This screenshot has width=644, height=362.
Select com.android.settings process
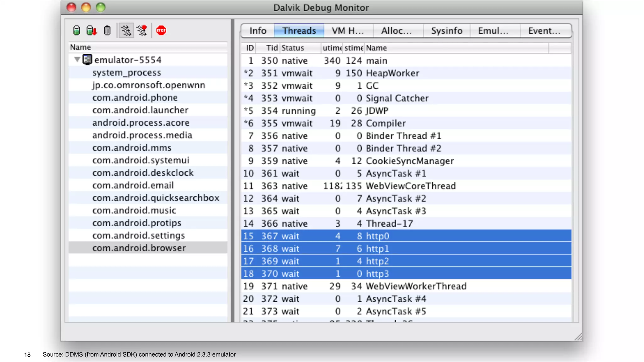(148, 235)
